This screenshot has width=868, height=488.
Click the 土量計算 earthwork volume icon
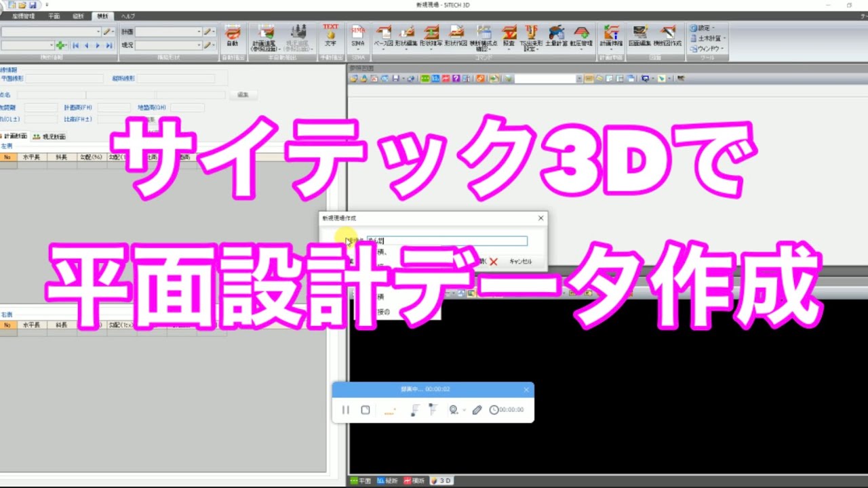tap(557, 37)
